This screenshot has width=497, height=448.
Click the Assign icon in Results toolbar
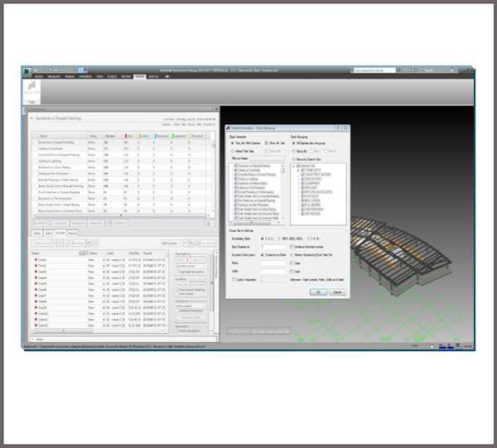tap(78, 243)
